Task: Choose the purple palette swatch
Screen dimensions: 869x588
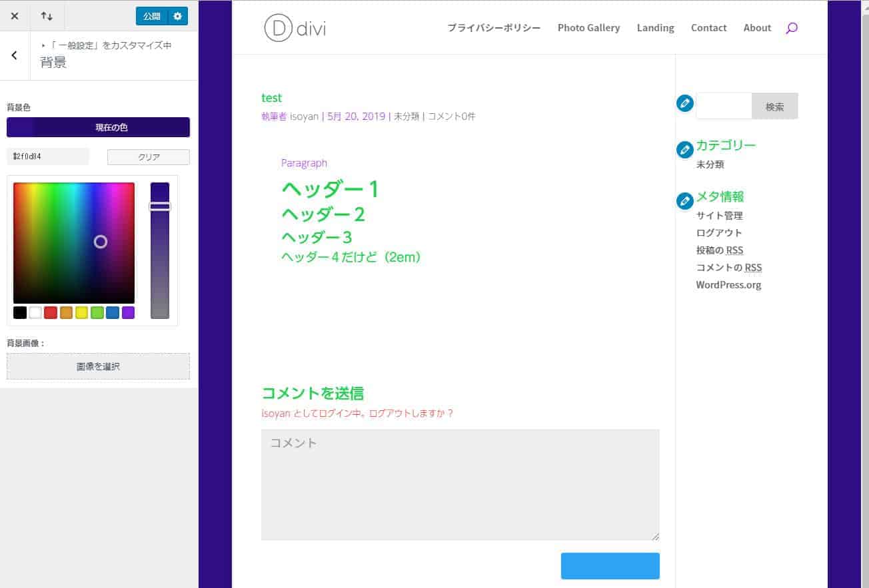Action: pyautogui.click(x=128, y=312)
